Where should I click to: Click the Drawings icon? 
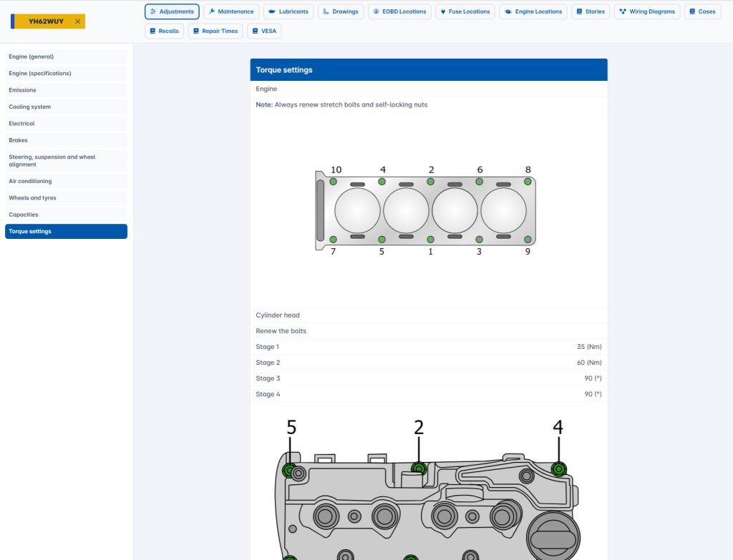[326, 11]
